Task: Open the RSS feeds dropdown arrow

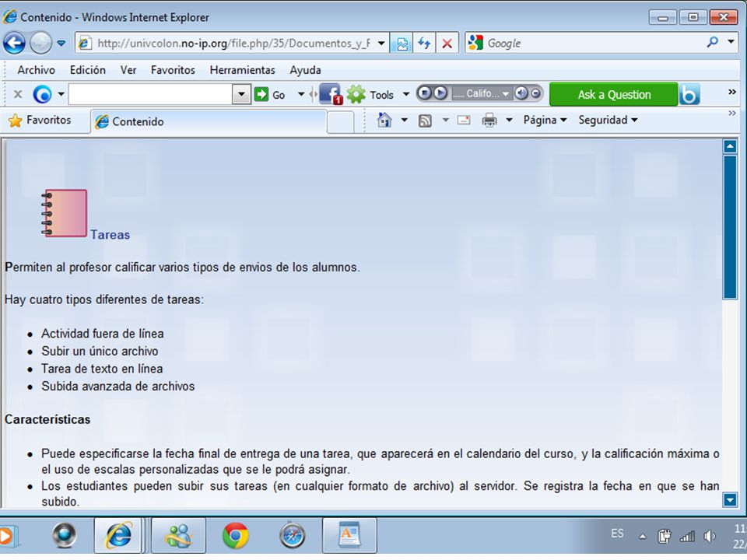Action: click(445, 120)
